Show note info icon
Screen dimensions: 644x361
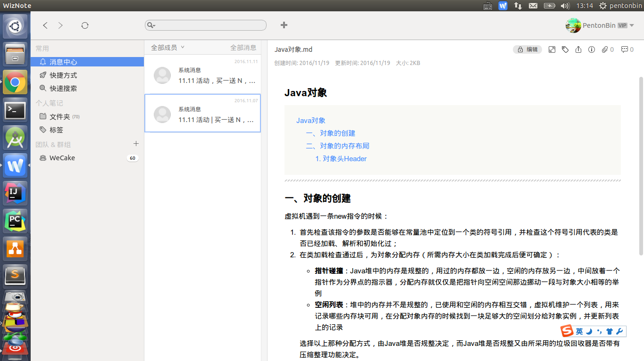point(592,49)
